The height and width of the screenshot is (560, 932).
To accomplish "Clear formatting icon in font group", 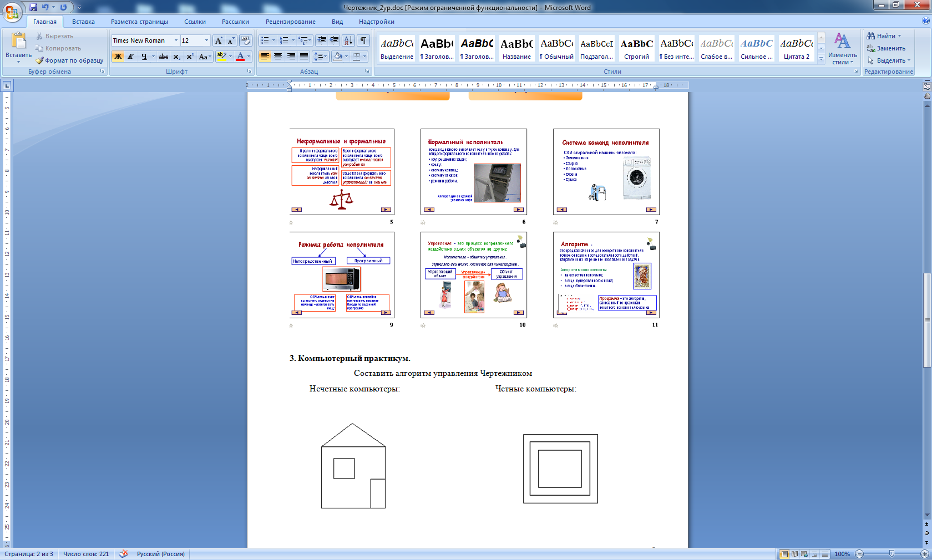I will (246, 40).
